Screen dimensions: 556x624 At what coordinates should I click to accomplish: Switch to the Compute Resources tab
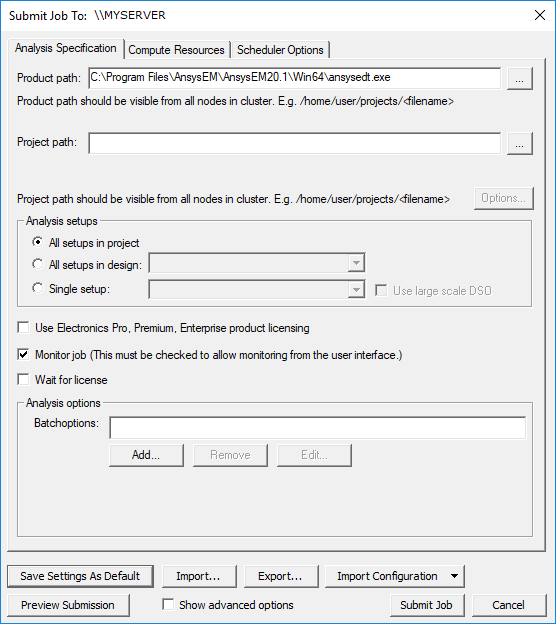coord(176,50)
